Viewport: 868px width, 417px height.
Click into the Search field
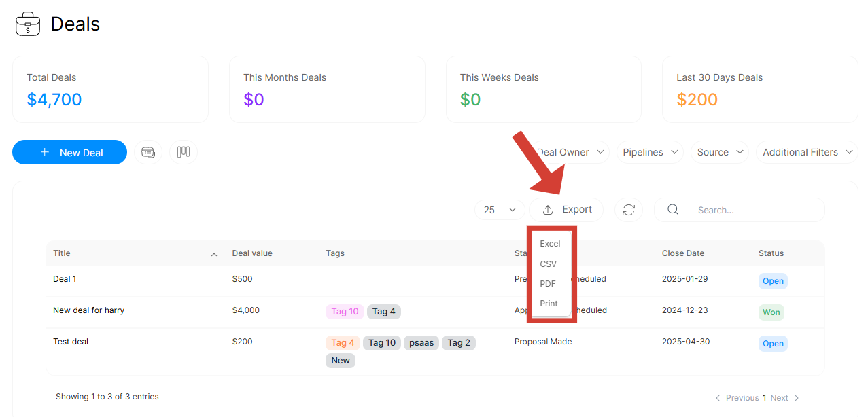(x=754, y=211)
